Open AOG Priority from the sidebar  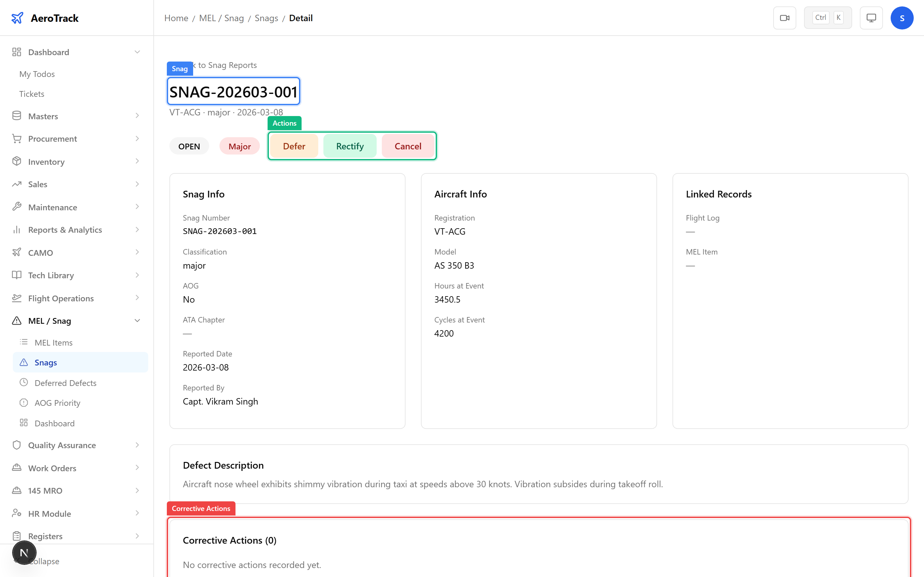pos(57,403)
